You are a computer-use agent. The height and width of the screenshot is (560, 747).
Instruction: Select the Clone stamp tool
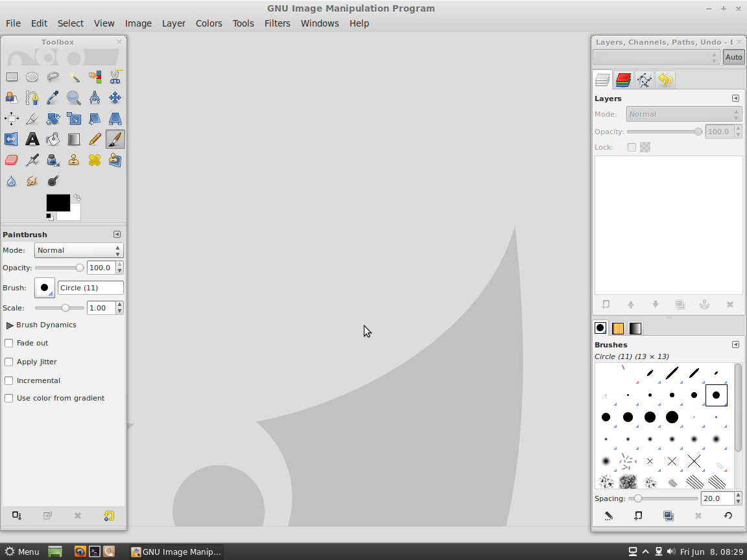pyautogui.click(x=74, y=161)
